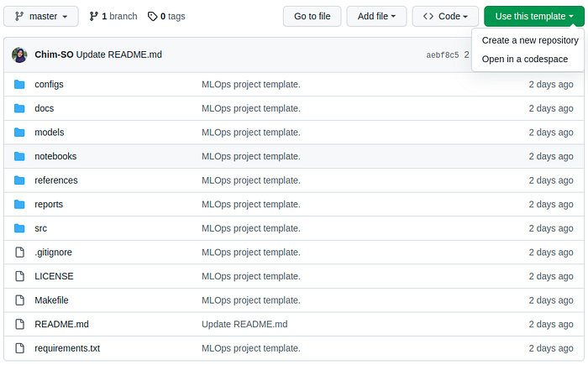Screen dimensions: 588x365
Task: Click the src folder icon
Action: point(19,228)
